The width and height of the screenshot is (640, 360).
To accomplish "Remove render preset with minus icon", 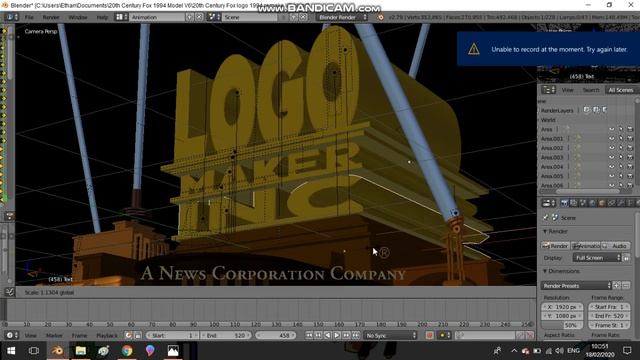I will [x=626, y=286].
